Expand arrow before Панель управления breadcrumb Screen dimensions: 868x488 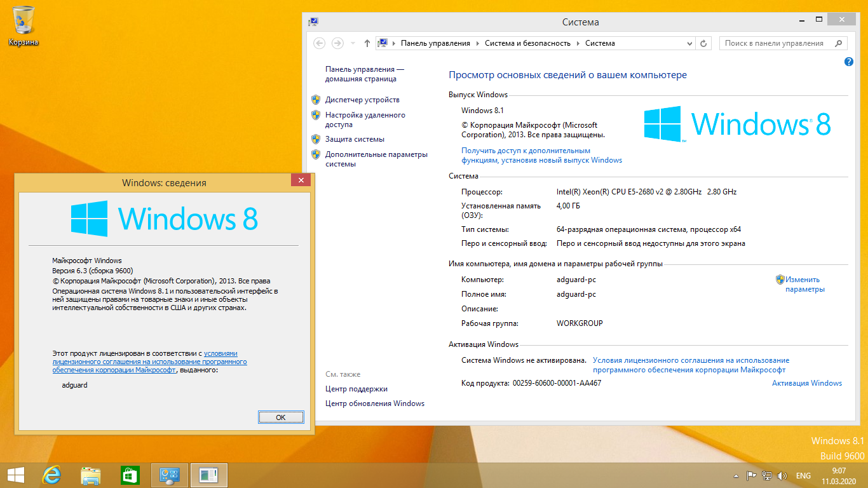(x=394, y=43)
